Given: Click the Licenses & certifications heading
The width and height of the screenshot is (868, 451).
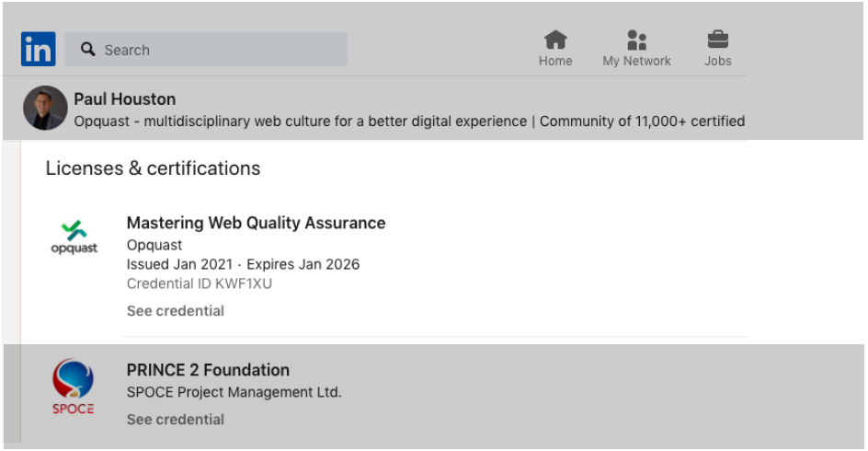Looking at the screenshot, I should tap(153, 168).
